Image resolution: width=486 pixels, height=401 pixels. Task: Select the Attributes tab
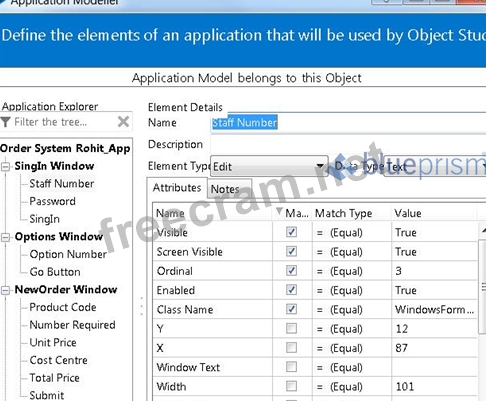click(x=177, y=188)
